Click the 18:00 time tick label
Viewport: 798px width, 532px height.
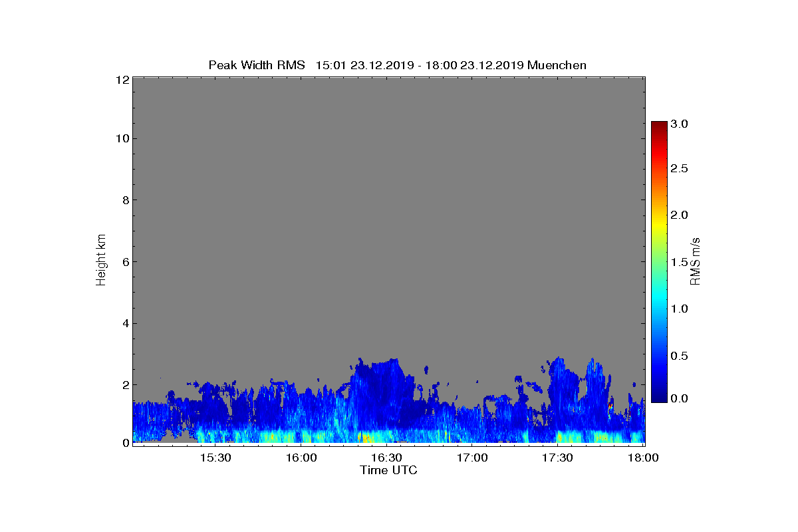pyautogui.click(x=644, y=458)
